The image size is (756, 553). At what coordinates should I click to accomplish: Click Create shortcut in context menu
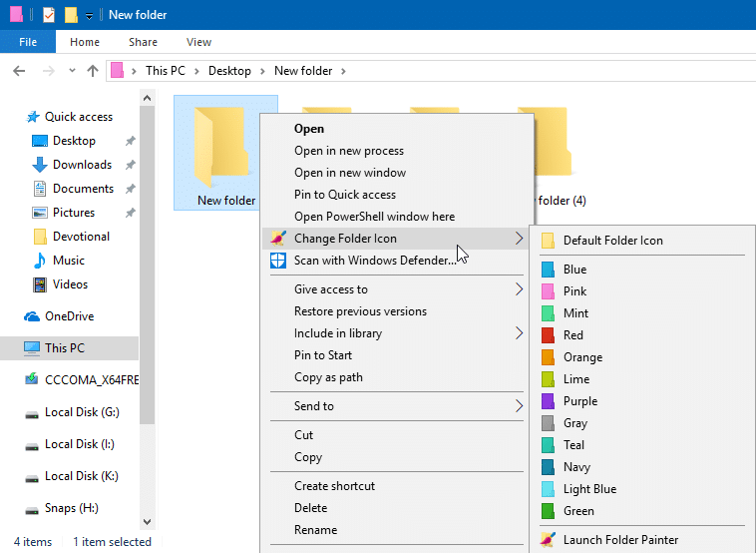396,486
